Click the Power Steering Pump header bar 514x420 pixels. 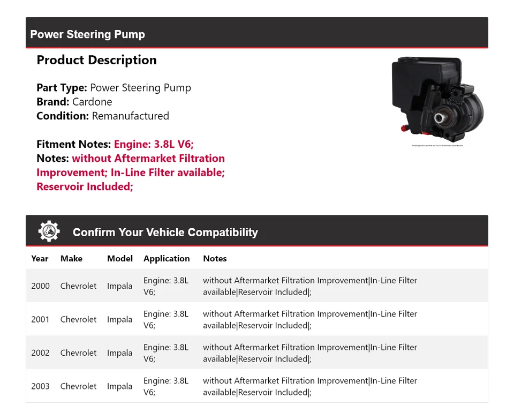coord(256,33)
